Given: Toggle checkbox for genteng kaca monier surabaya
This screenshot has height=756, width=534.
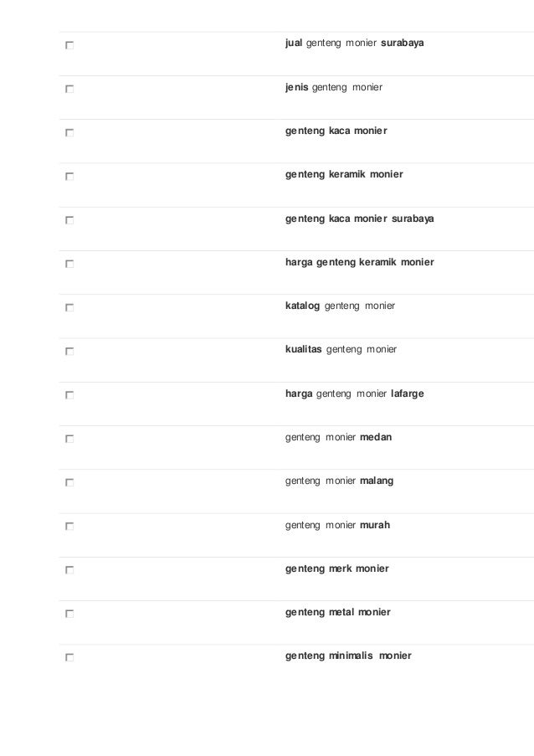Looking at the screenshot, I should tap(69, 220).
